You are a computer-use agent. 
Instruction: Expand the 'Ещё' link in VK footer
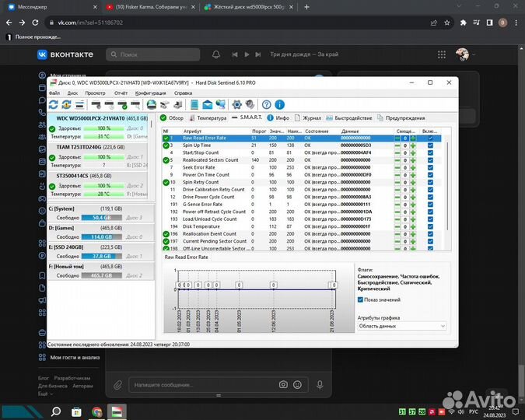point(45,394)
